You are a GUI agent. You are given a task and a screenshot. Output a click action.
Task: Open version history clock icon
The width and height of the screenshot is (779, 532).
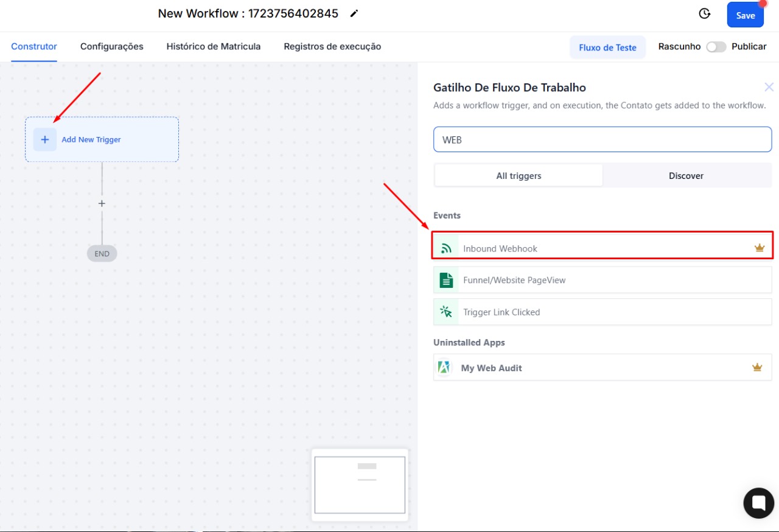(x=705, y=14)
